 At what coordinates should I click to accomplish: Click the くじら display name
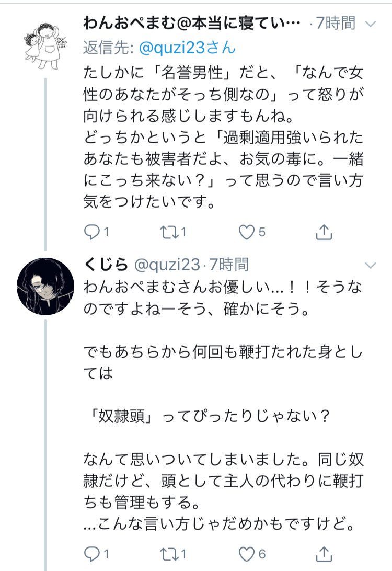click(x=105, y=266)
